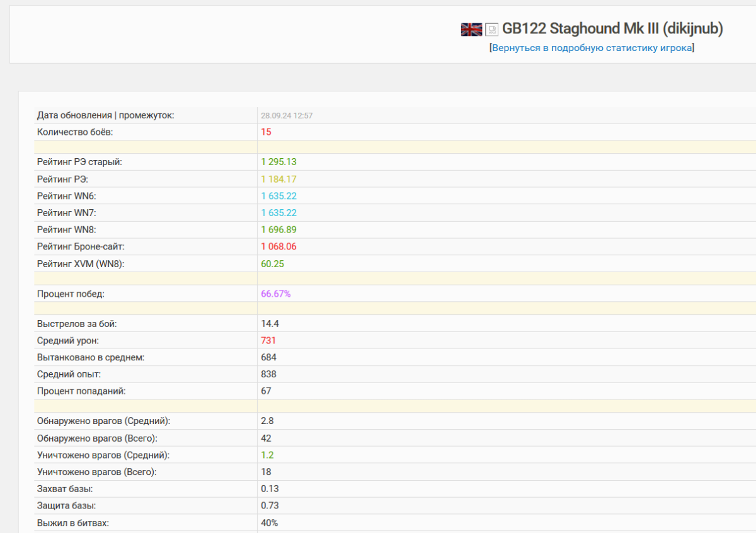Select the update date 28.09.24 12:57

point(287,116)
